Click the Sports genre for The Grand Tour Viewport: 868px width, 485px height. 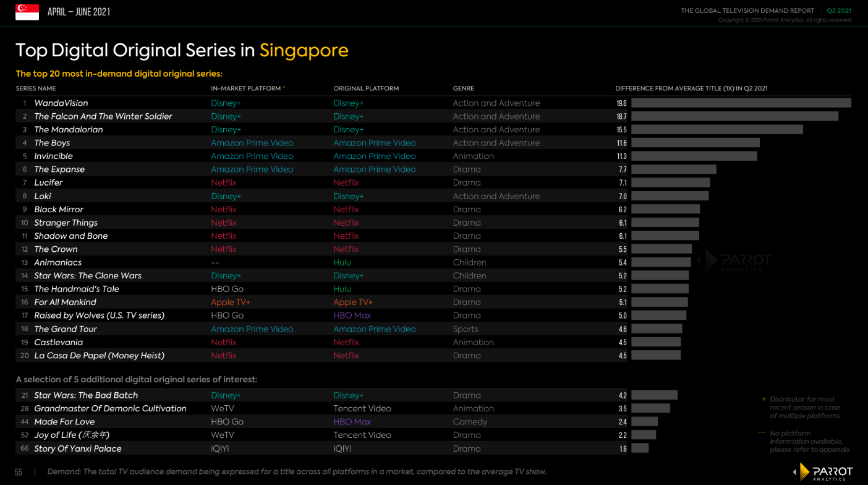tap(466, 329)
